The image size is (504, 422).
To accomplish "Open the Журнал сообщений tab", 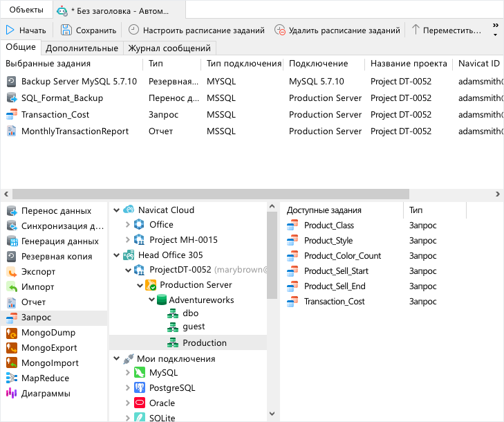I will coord(169,48).
